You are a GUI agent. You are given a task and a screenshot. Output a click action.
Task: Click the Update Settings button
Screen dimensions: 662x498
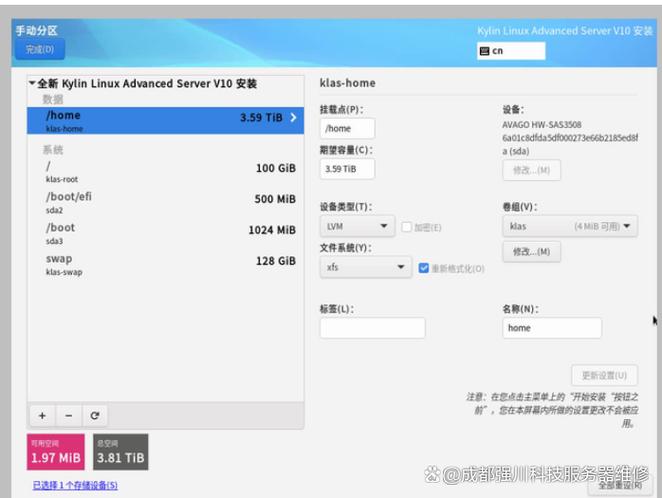point(604,375)
